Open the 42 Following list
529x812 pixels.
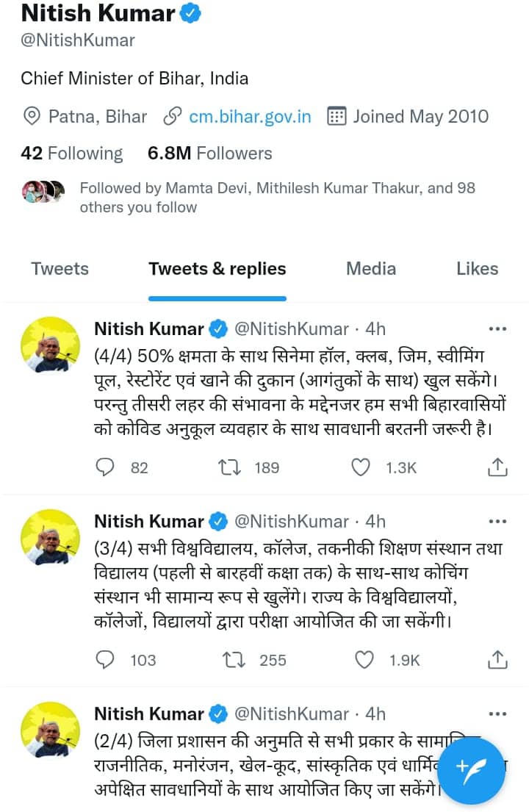pyautogui.click(x=71, y=153)
